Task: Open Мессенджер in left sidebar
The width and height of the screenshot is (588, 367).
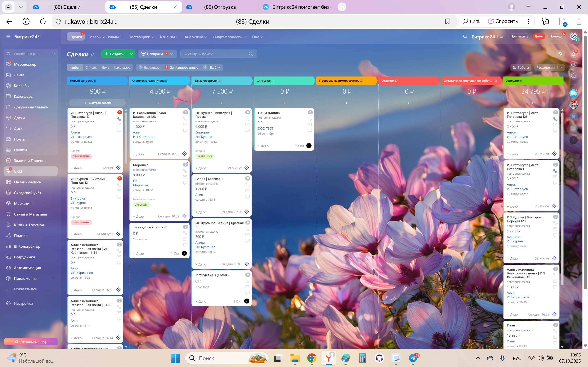Action: (x=25, y=64)
